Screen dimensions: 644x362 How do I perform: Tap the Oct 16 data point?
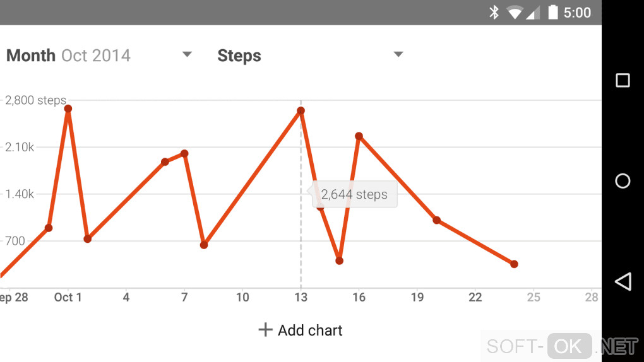click(x=359, y=136)
